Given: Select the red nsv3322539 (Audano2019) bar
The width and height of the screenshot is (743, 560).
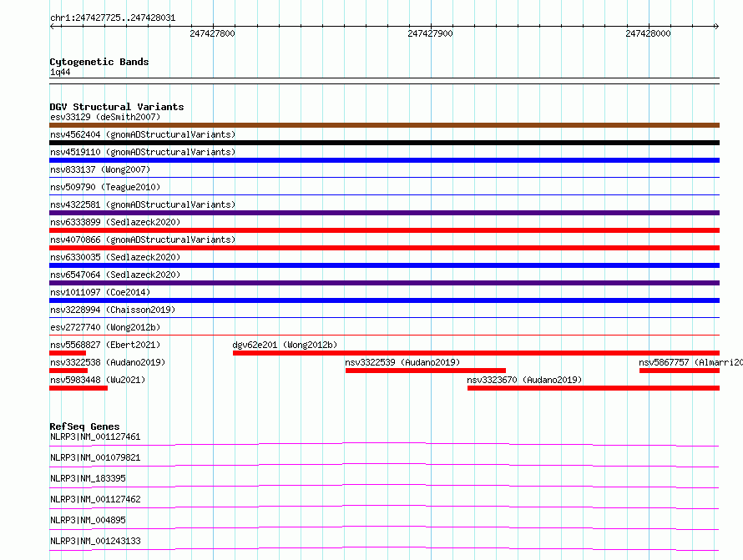Looking at the screenshot, I should [425, 371].
